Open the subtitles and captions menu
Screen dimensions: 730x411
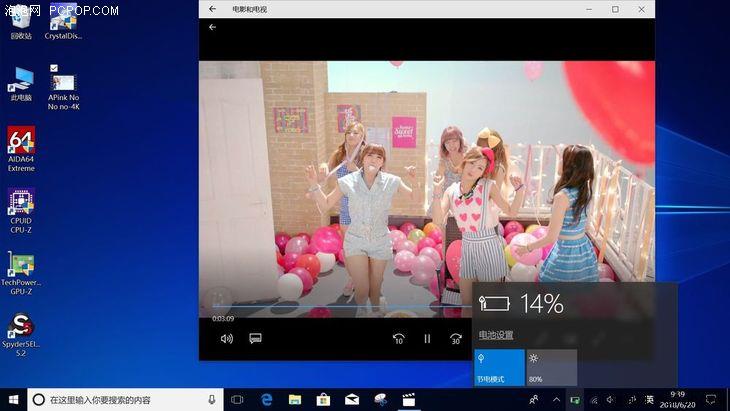(255, 338)
